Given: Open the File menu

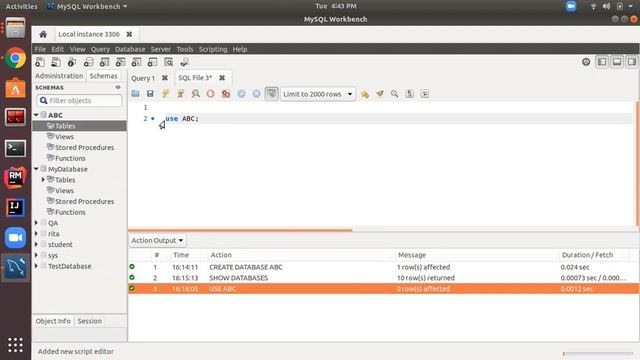Looking at the screenshot, I should pyautogui.click(x=40, y=49).
